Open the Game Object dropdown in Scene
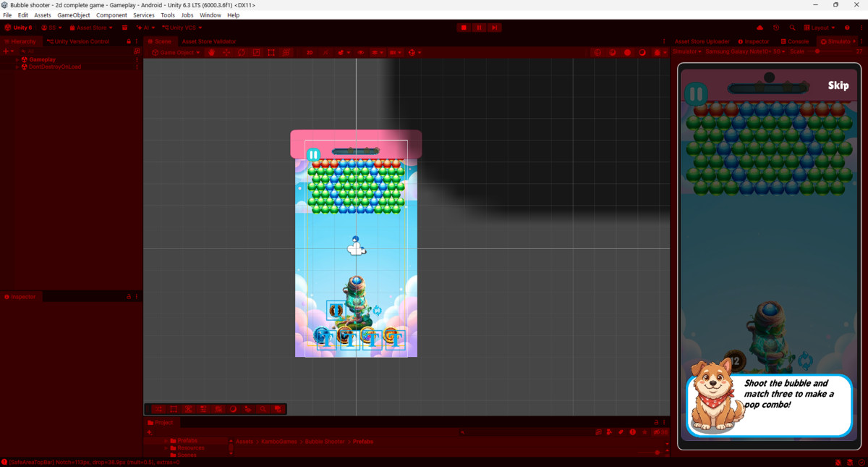The image size is (868, 467). [176, 52]
